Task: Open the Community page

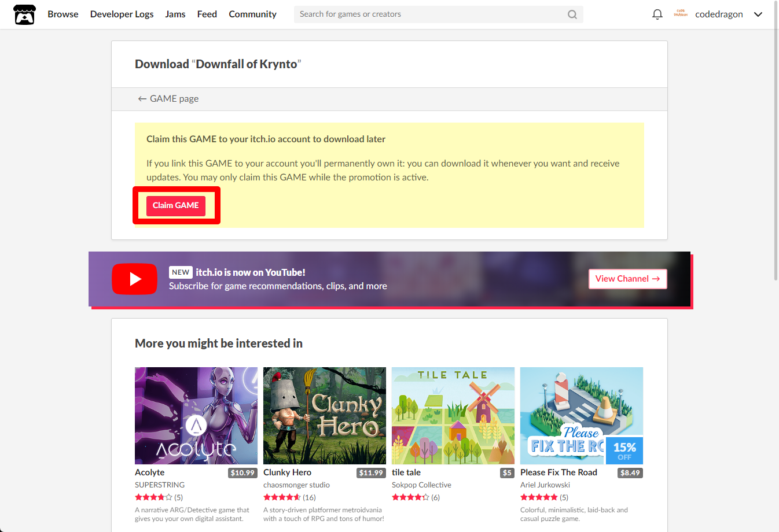Action: click(252, 14)
